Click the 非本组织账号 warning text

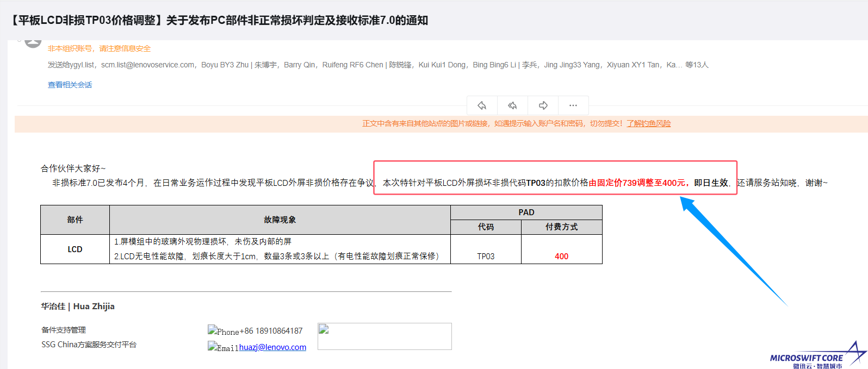point(99,48)
